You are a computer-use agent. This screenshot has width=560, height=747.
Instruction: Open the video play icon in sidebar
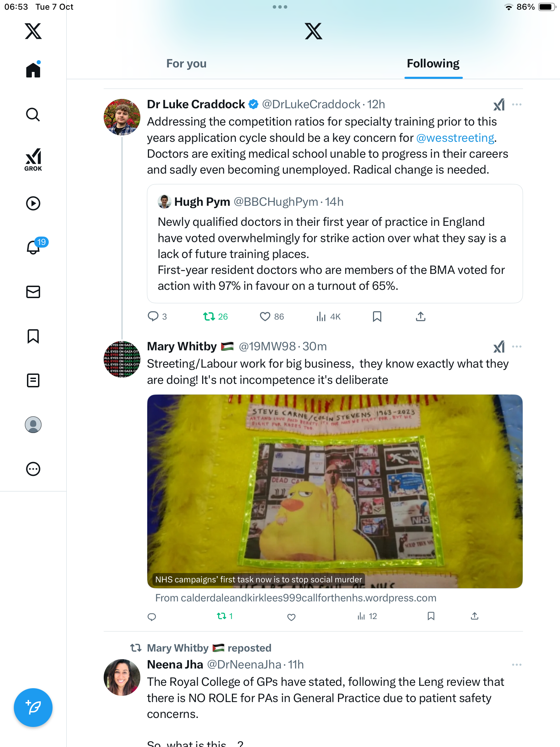tap(33, 203)
